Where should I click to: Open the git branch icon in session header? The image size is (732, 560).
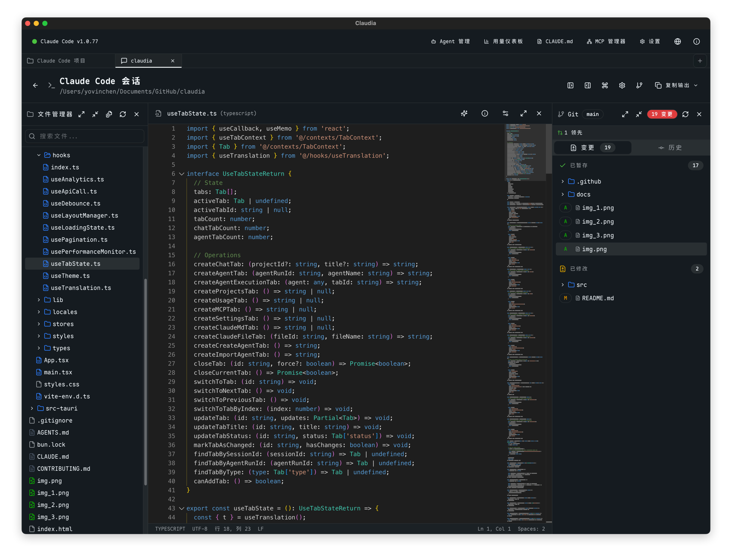[639, 85]
